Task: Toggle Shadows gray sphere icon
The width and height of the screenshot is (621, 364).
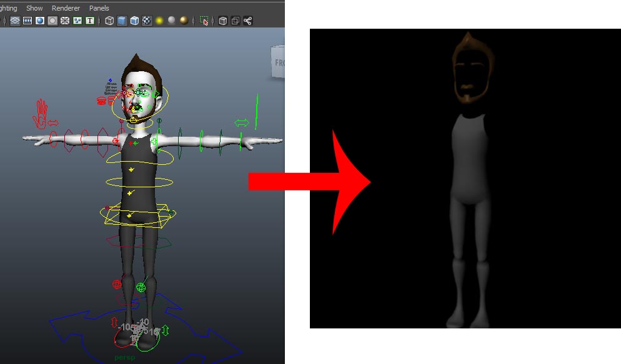Action: coord(171,20)
